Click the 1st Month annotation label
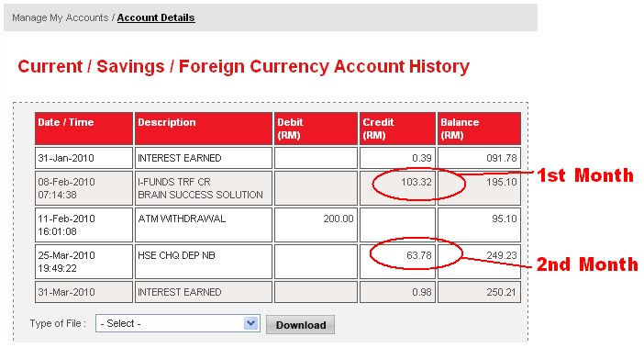 click(585, 175)
